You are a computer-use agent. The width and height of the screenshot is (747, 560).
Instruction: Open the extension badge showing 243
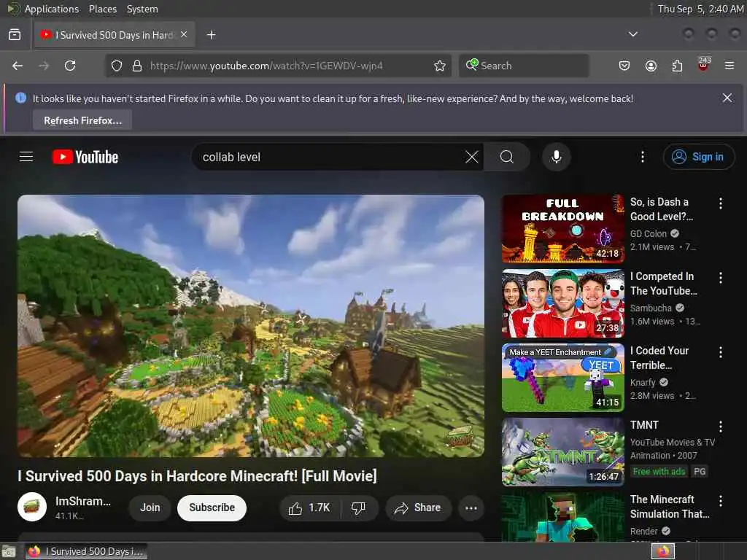pos(703,65)
